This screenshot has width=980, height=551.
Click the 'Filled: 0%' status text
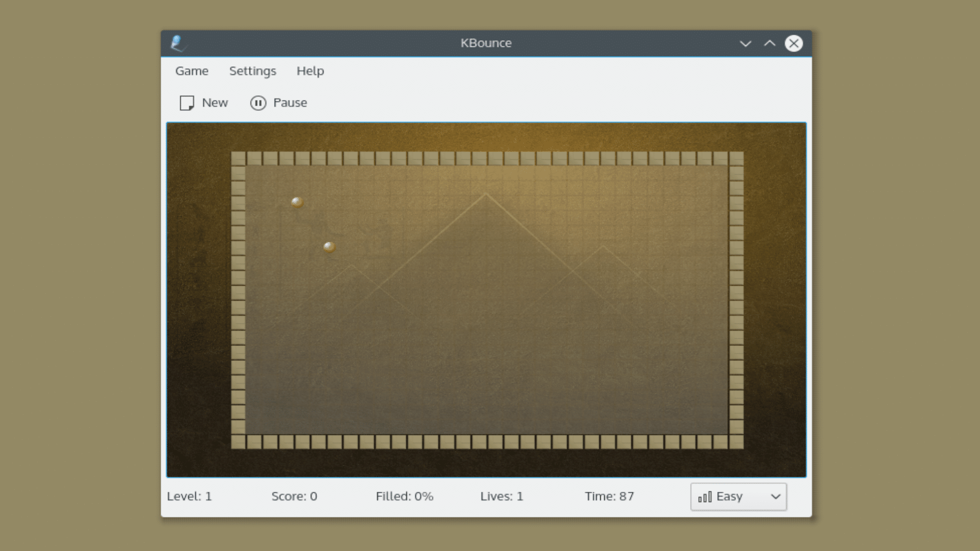pos(404,496)
